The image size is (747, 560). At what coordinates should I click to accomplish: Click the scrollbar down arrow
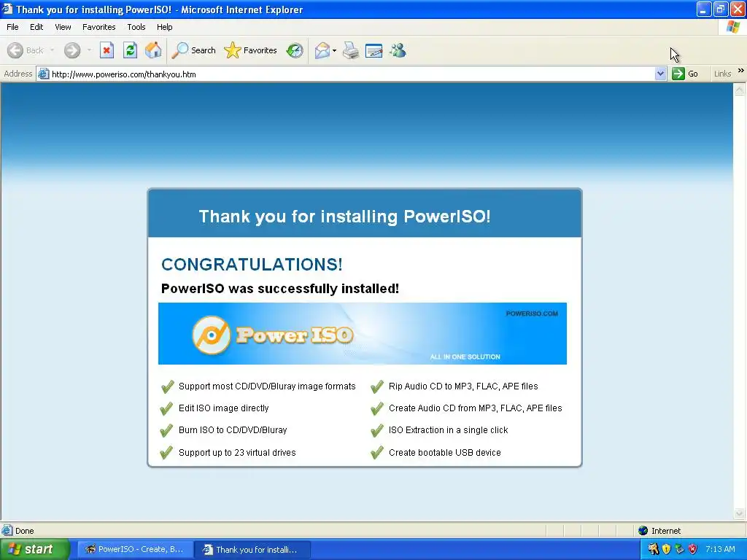[x=740, y=513]
